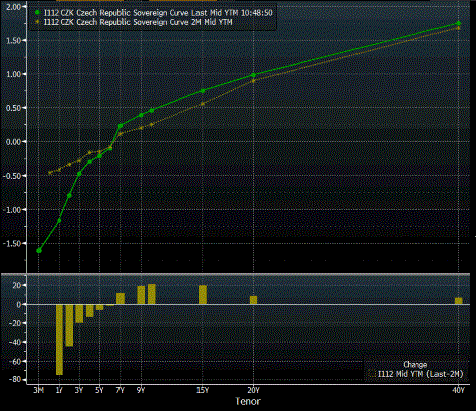
Task: Click the 20Y yellow change bar
Action: point(253,300)
